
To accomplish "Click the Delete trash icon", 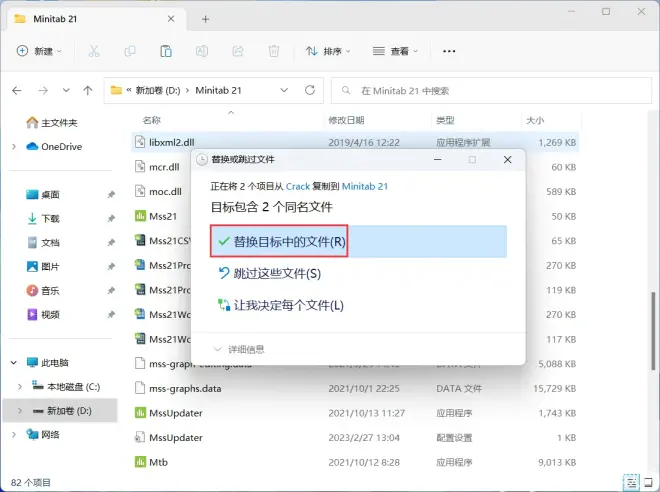I will click(274, 51).
